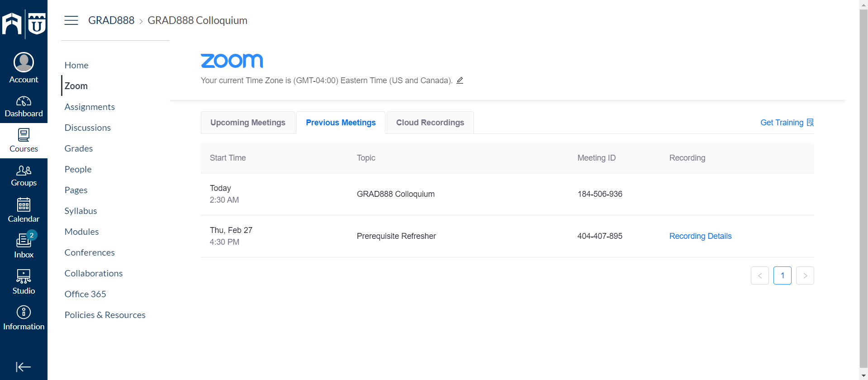Open Discussions in course menu
This screenshot has width=868, height=380.
pyautogui.click(x=88, y=128)
